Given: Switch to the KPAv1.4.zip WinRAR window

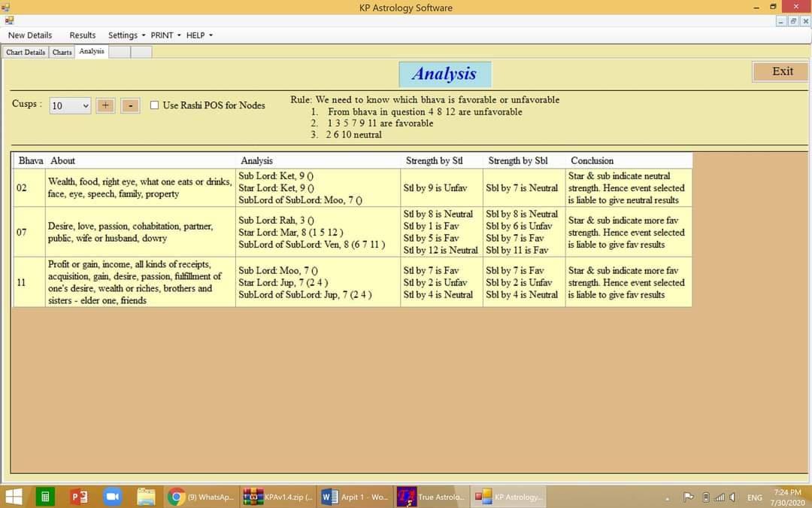Looking at the screenshot, I should (278, 497).
